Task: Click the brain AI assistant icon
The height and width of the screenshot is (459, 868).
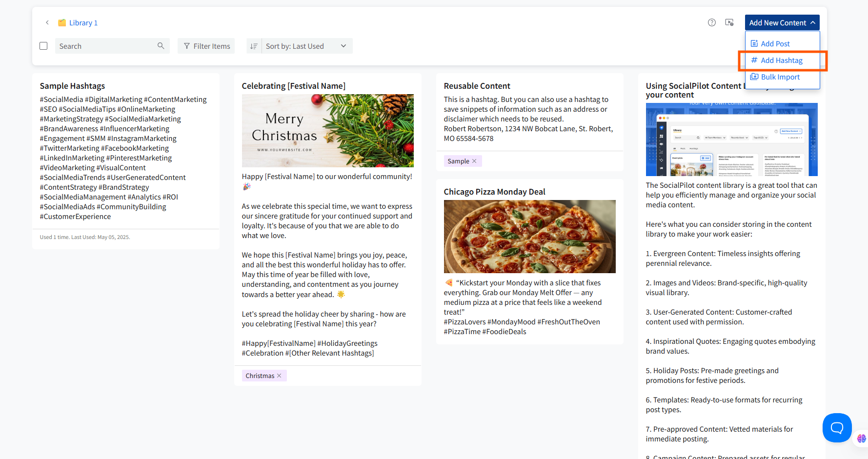Action: pyautogui.click(x=861, y=439)
